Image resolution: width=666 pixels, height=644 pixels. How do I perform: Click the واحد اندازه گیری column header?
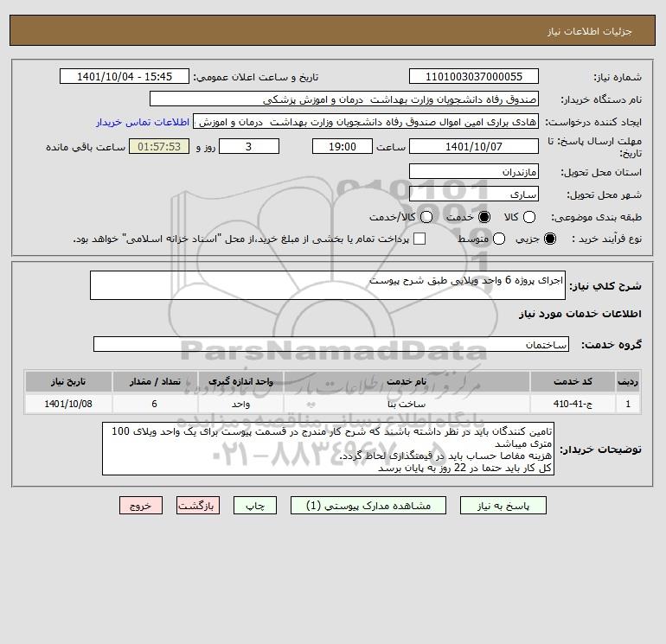[x=240, y=381]
